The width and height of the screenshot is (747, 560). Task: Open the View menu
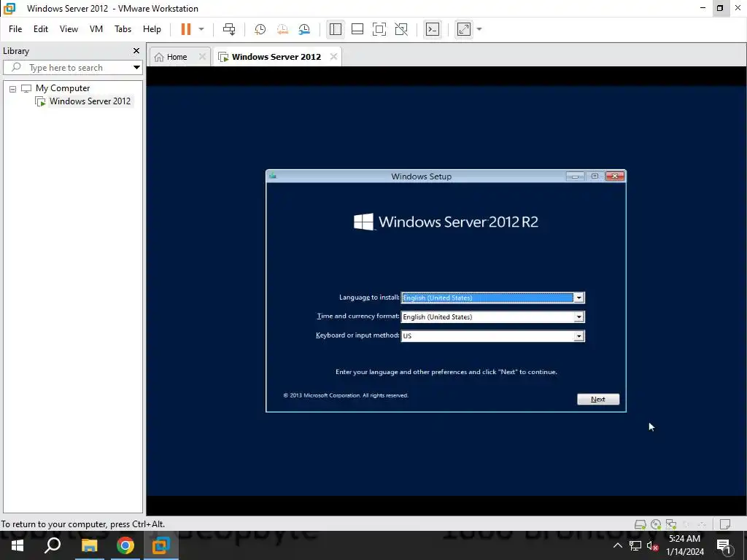(x=69, y=29)
